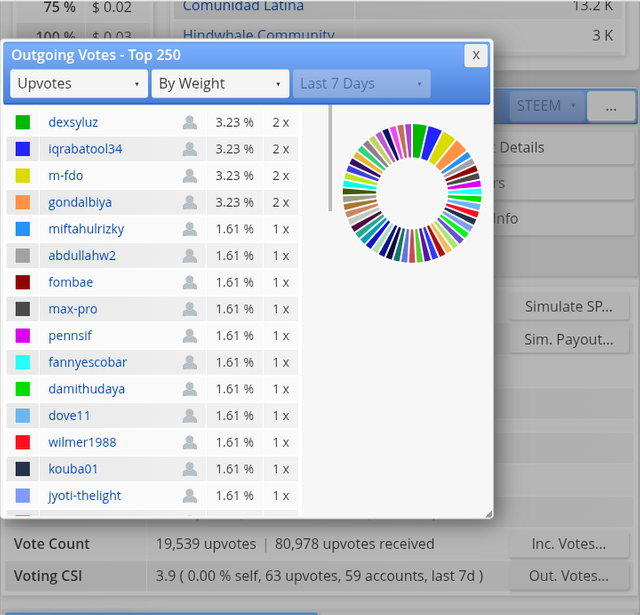Click the Vote Count label
The width and height of the screenshot is (640, 615).
(51, 544)
